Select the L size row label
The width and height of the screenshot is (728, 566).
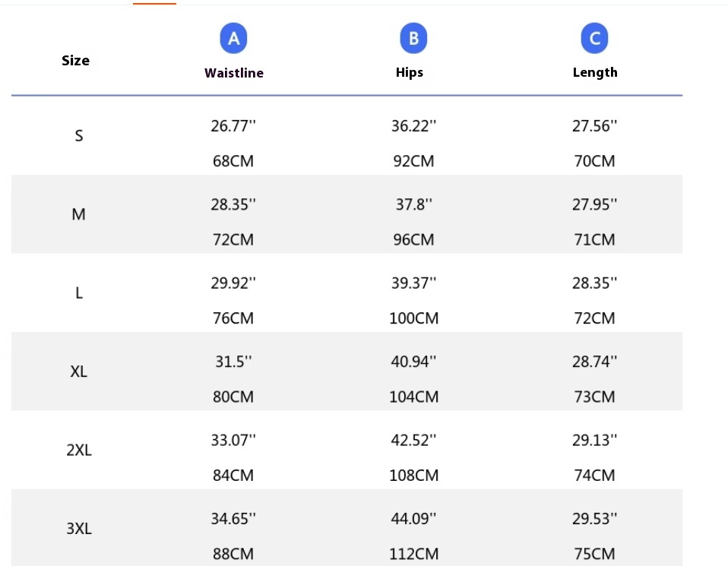(79, 293)
